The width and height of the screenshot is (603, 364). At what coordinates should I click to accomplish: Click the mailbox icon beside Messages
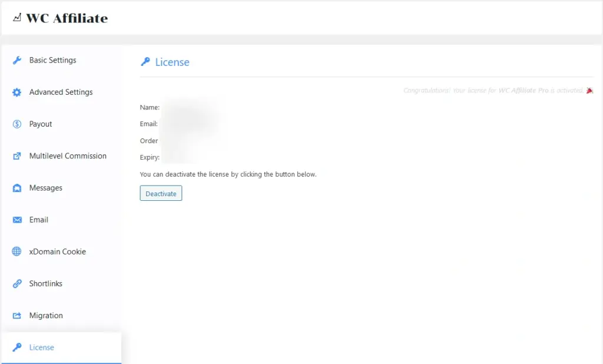click(17, 188)
